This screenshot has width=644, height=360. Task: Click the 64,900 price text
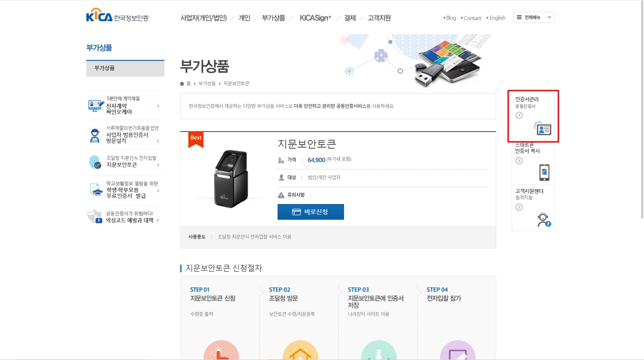[316, 160]
